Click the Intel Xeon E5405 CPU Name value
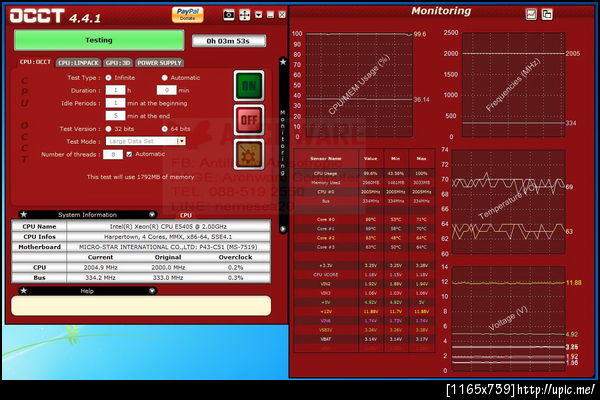 point(168,226)
